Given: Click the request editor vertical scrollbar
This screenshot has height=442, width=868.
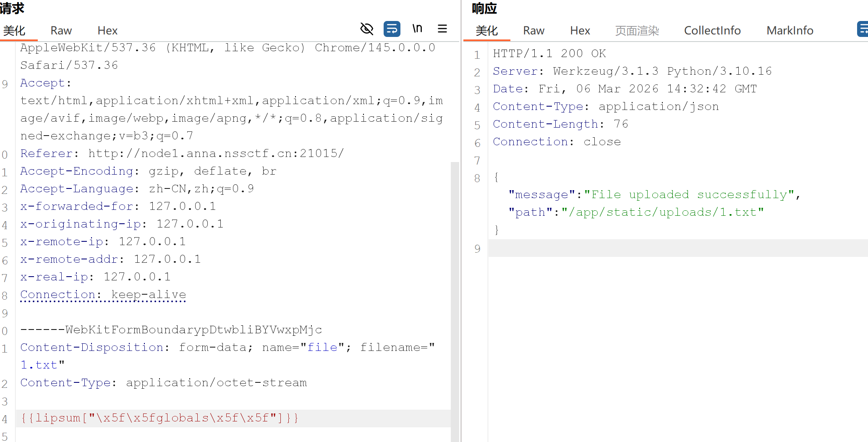Looking at the screenshot, I should pos(455,294).
